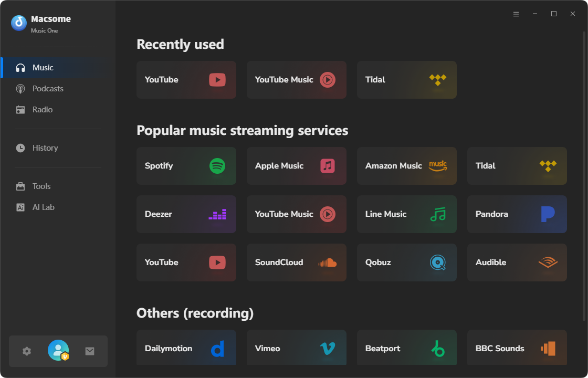Click the Radio icon in sidebar
This screenshot has width=588, height=378.
[20, 110]
